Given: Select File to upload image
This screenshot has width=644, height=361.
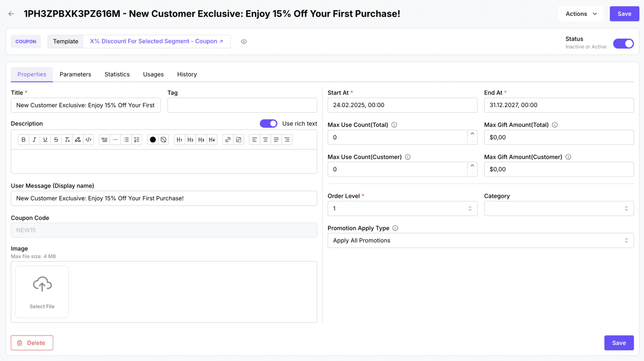Looking at the screenshot, I should [42, 292].
